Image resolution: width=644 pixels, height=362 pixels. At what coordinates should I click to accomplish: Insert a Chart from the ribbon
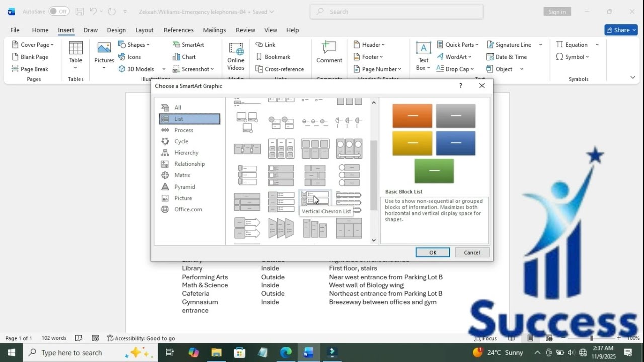click(x=184, y=57)
